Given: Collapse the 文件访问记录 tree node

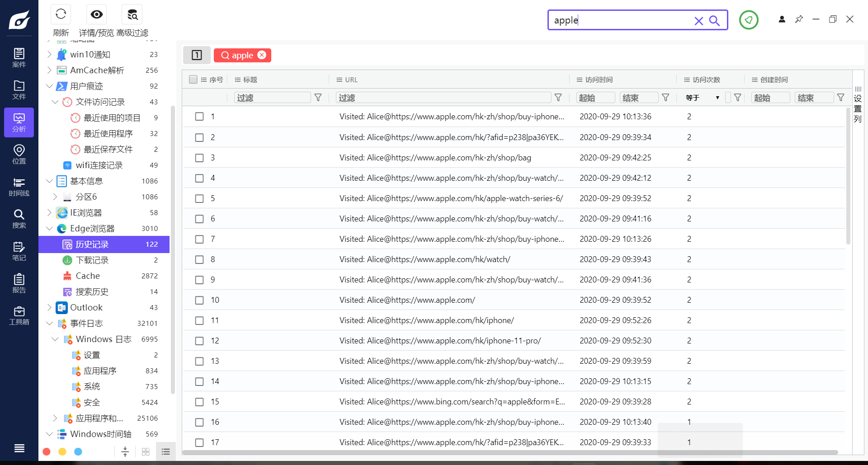Looking at the screenshot, I should click(x=55, y=102).
